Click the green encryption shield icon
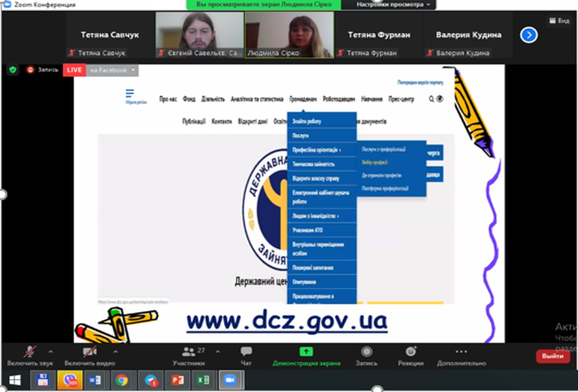The height and width of the screenshot is (392, 578). pos(13,70)
